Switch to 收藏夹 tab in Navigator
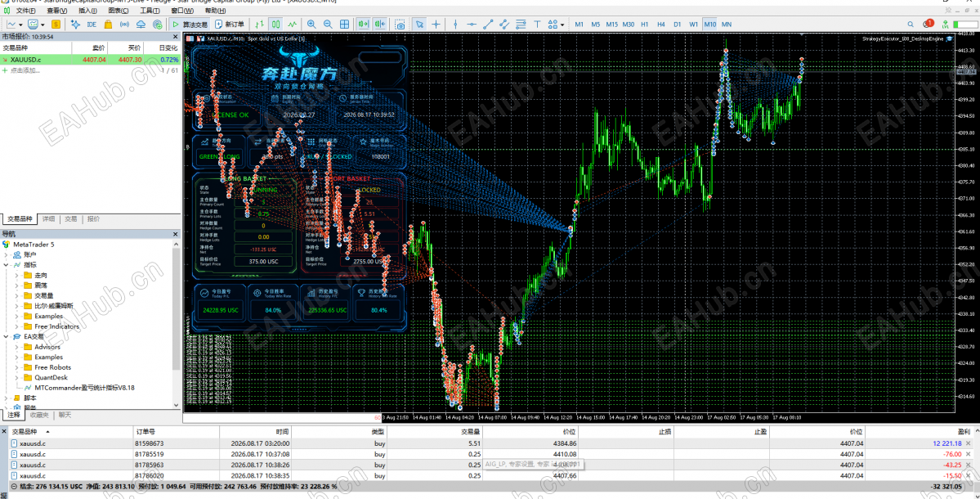Screen dimensions: 980x499 [x=39, y=415]
